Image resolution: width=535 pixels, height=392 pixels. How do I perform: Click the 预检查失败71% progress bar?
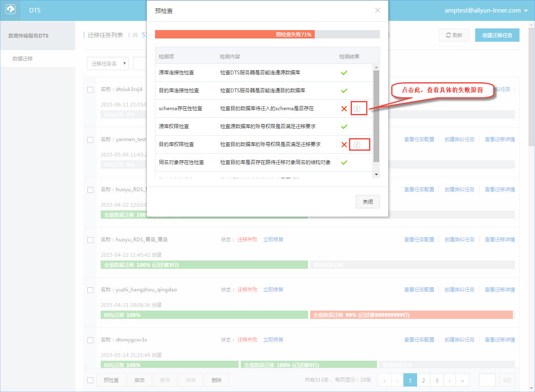pyautogui.click(x=267, y=34)
